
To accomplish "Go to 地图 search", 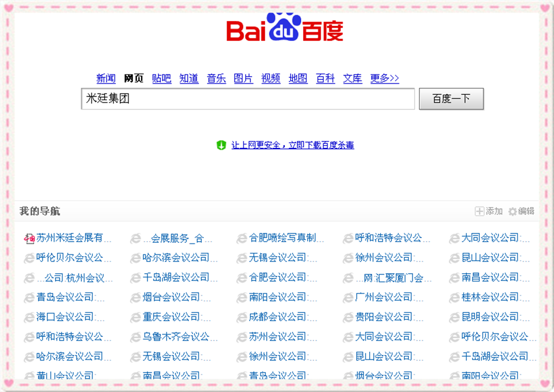I will [x=298, y=78].
